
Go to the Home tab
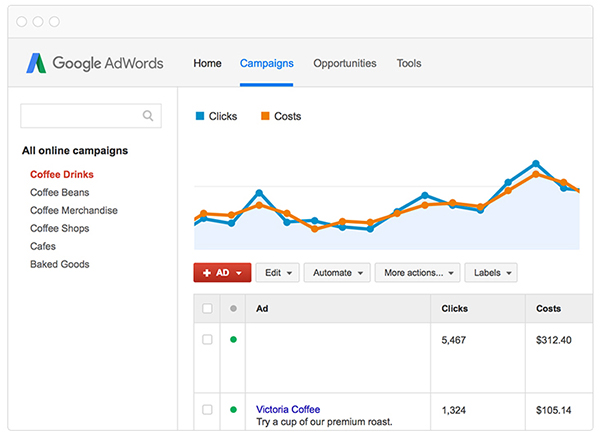207,63
